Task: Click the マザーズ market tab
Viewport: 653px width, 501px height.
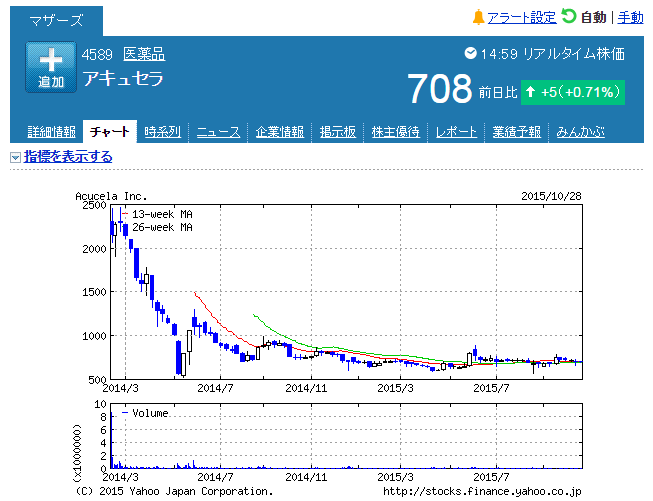Action: click(56, 20)
